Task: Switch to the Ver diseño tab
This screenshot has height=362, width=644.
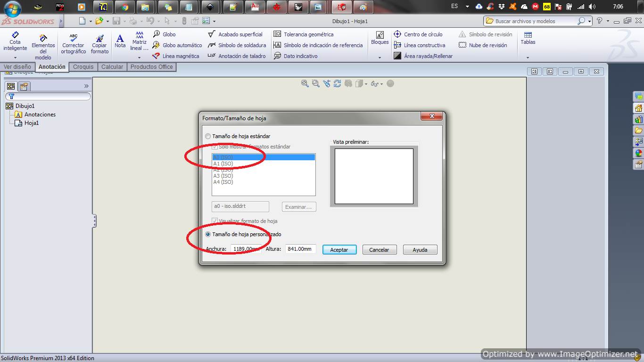Action: 17,67
